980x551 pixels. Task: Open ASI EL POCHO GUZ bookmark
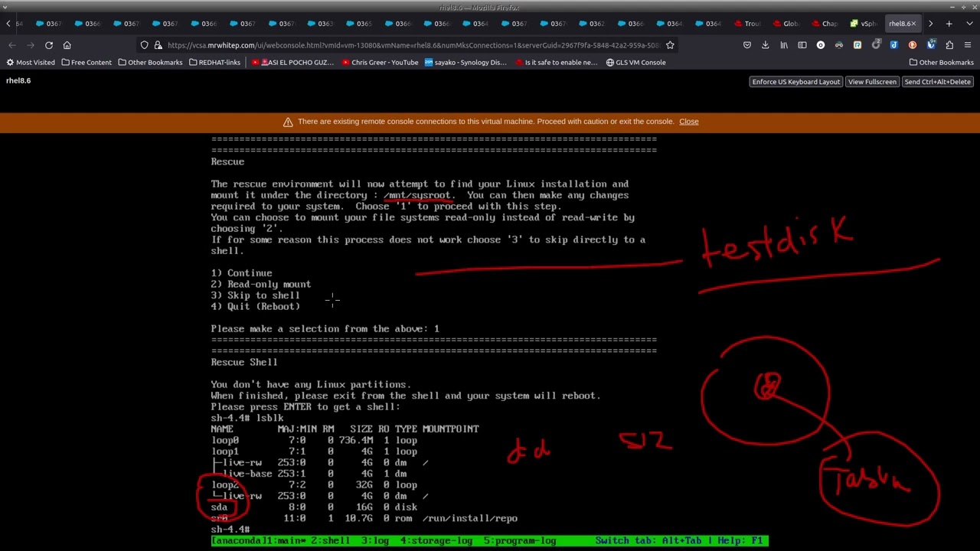tap(293, 62)
